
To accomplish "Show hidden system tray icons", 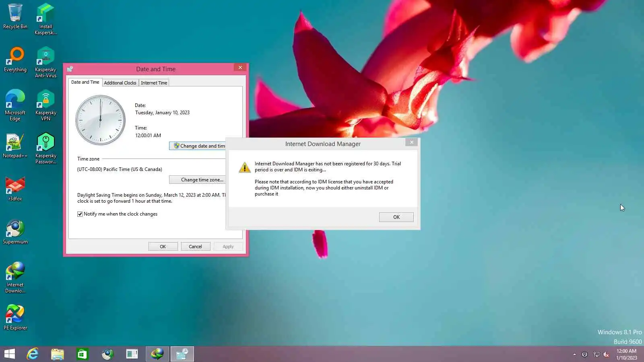I will [x=574, y=354].
